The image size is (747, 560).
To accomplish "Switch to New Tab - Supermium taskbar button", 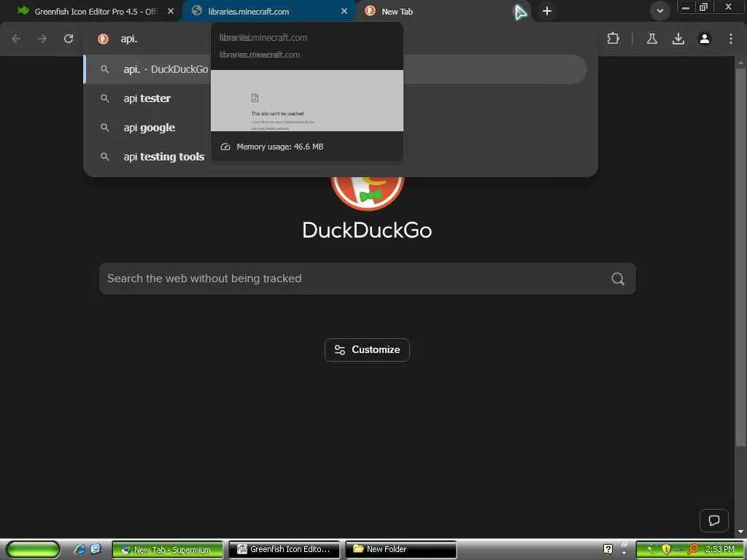I will (x=168, y=550).
